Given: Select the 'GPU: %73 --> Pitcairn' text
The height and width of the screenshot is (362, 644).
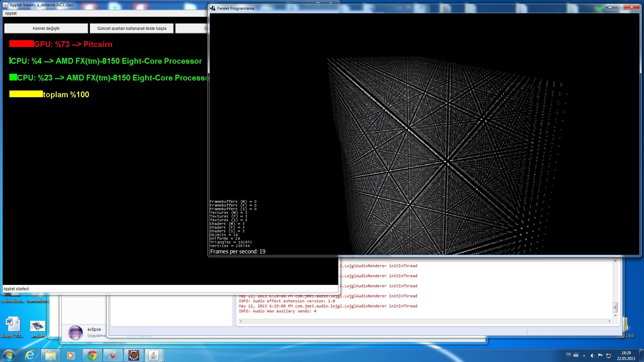Looking at the screenshot, I should (x=73, y=44).
